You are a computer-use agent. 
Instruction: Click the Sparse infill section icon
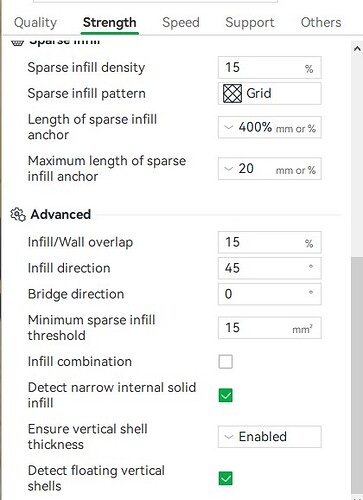tap(17, 43)
